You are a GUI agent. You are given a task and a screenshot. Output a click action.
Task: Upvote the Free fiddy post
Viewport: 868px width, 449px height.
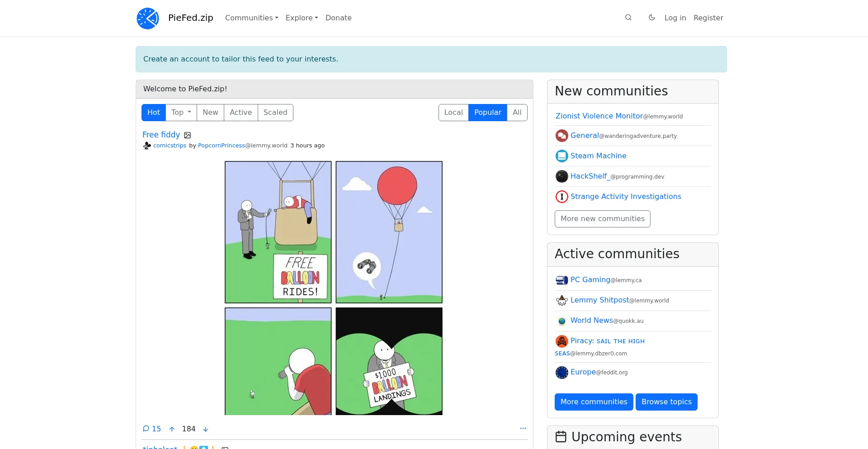[x=172, y=429]
